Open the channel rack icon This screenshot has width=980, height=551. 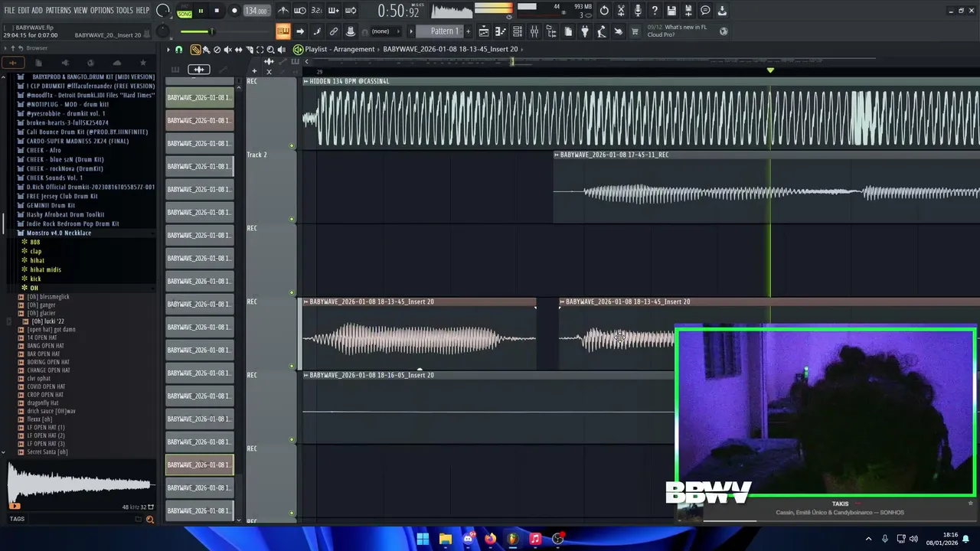[517, 31]
